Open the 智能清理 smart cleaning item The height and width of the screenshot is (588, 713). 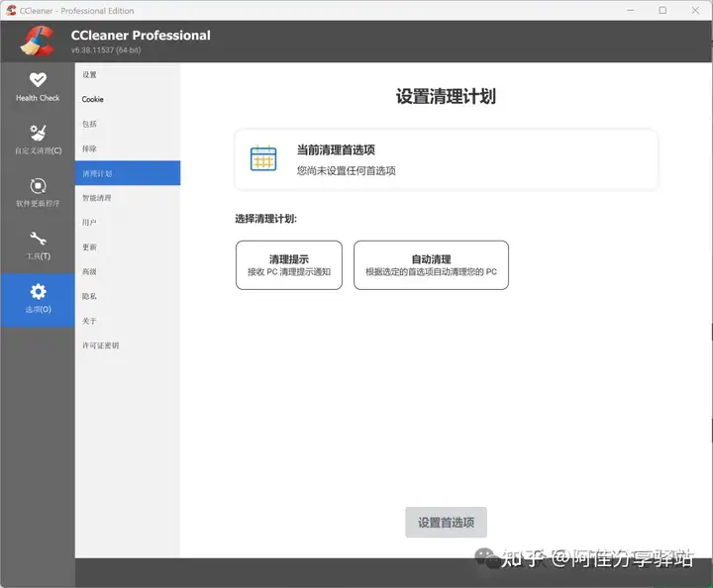click(128, 198)
